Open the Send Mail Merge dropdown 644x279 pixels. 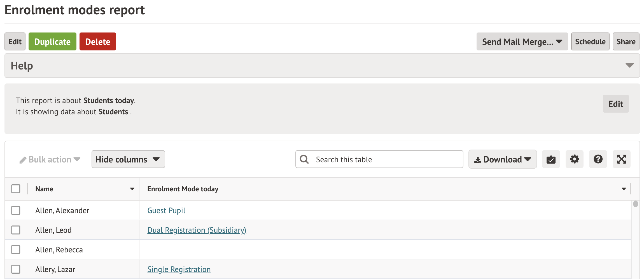(x=522, y=42)
